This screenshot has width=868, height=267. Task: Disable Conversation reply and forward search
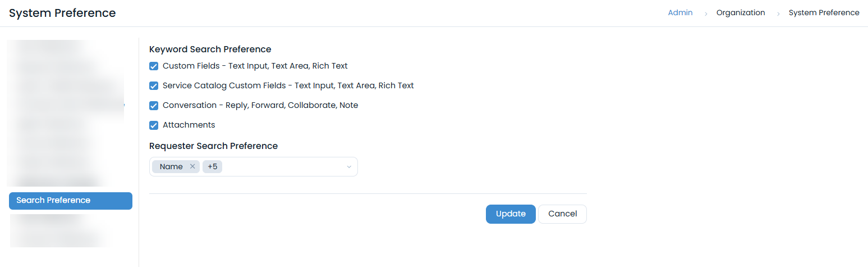pos(154,106)
